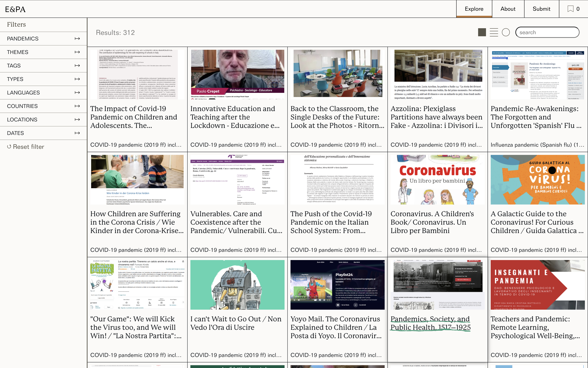Click the orange 'Guida Galattica al Coronavirus' cover
This screenshot has height=368, width=588.
coord(537,180)
